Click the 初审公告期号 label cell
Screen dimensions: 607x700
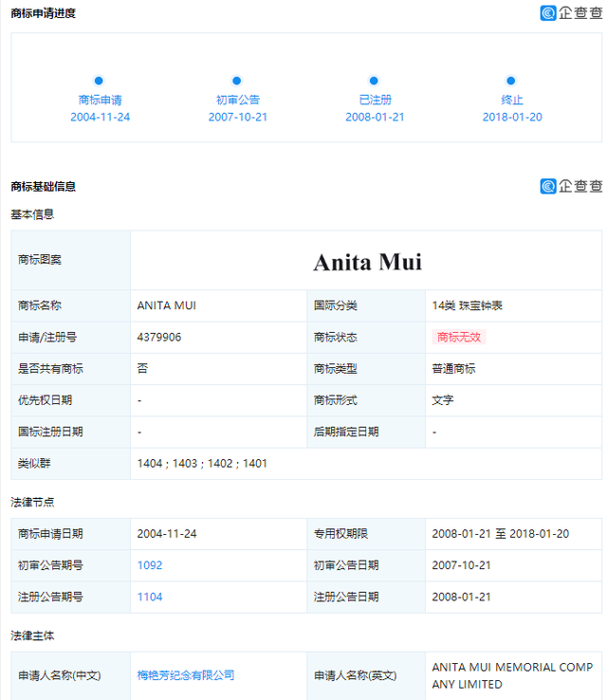click(70, 565)
